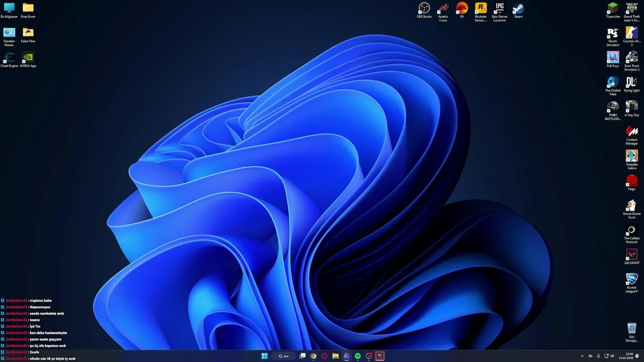Select the Rockstar Games launcher icon
This screenshot has height=362, width=644.
(x=481, y=12)
